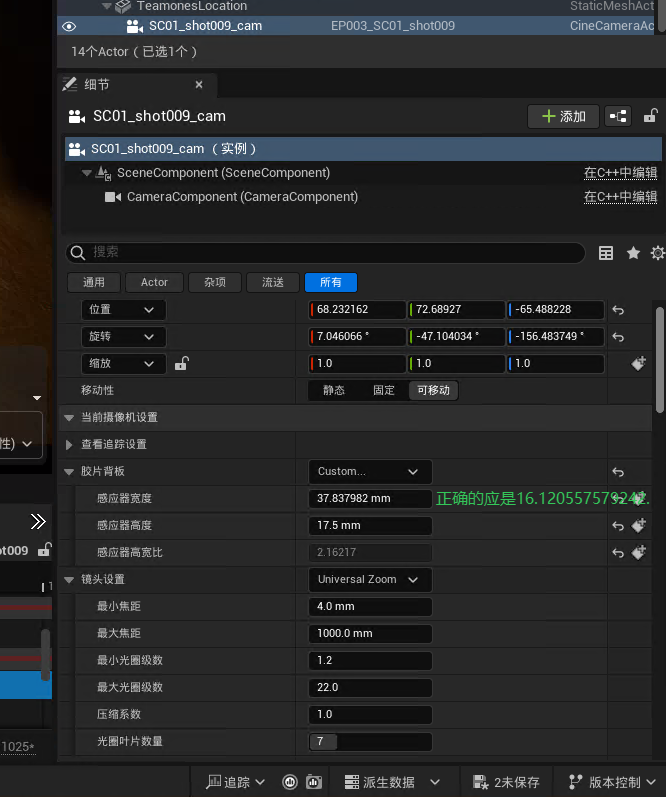Click the 光圈叶片数量 value slider

point(369,741)
